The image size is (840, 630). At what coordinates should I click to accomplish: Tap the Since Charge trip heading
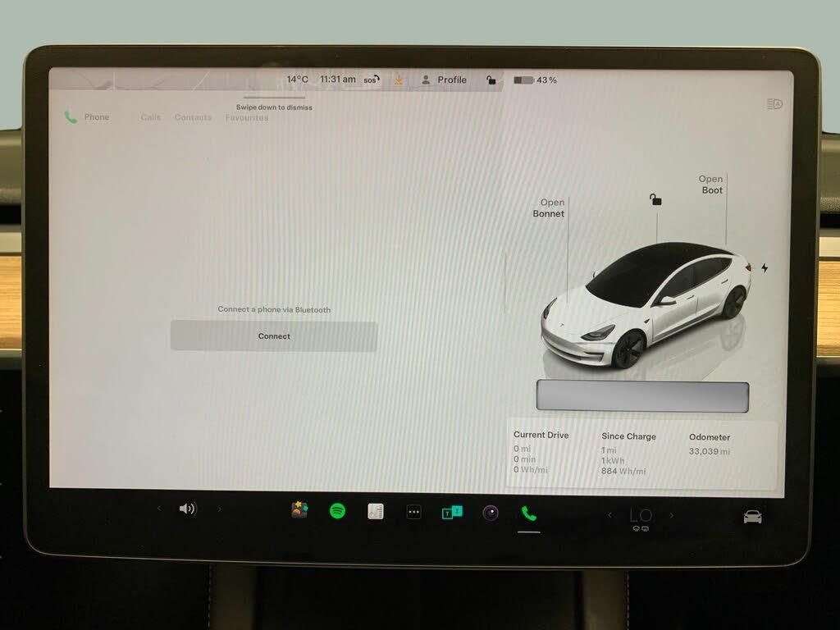tap(628, 436)
